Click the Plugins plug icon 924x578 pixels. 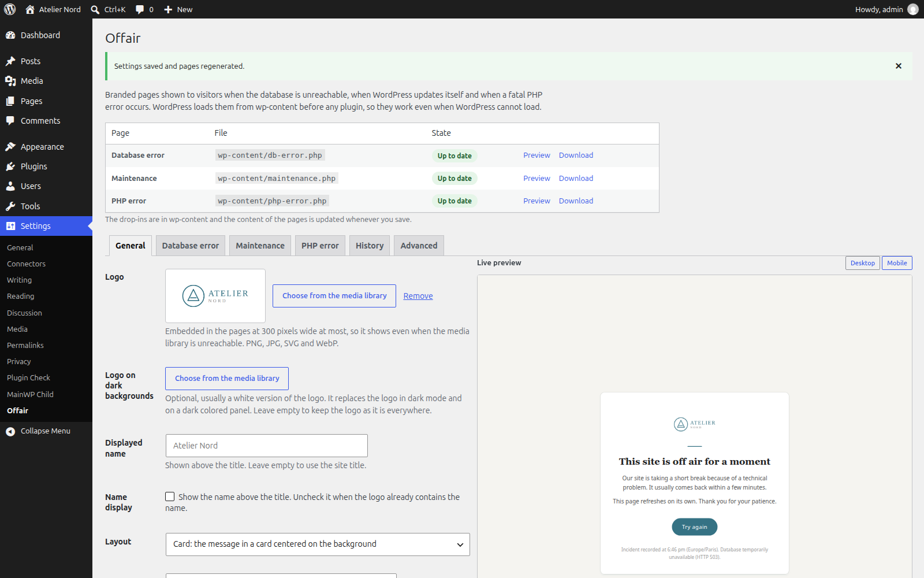coord(10,166)
